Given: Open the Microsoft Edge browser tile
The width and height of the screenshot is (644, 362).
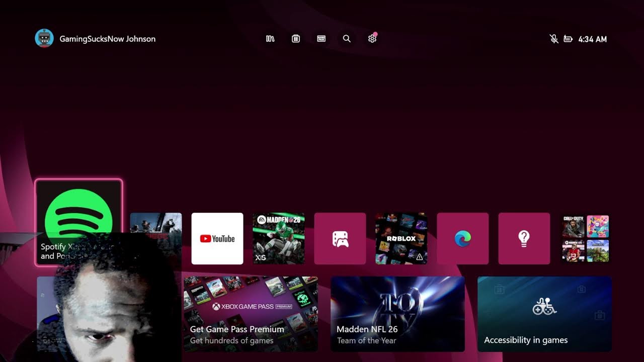Looking at the screenshot, I should point(463,238).
